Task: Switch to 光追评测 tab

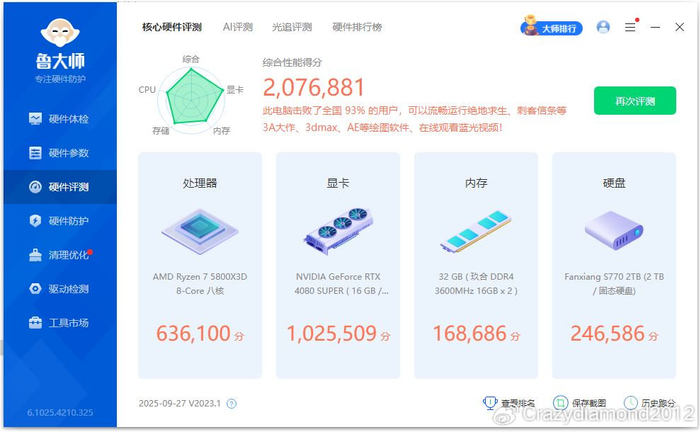Action: 292,27
